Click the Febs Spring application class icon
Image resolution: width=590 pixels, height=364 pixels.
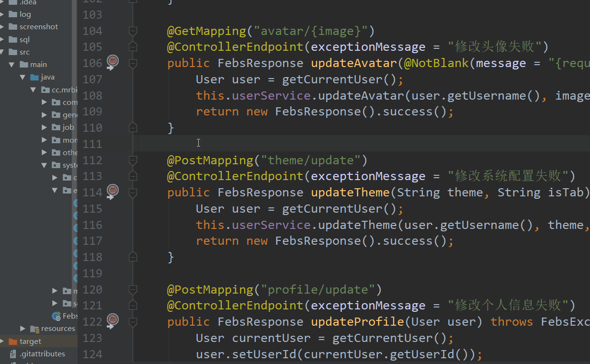(x=57, y=316)
